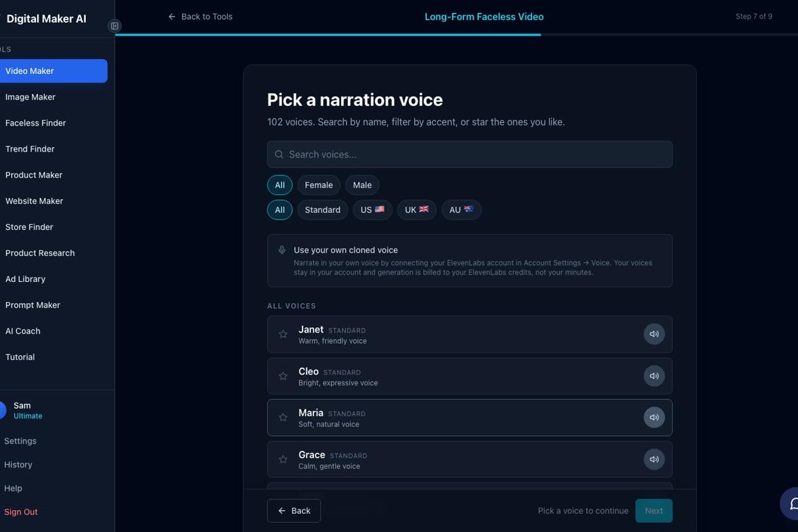Screen dimensions: 798x532
Task: Click the 'Ultimate' plan label
Action: coord(28,416)
